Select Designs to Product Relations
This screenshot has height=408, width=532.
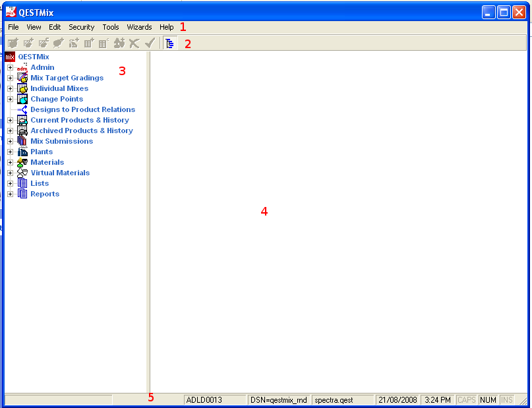tap(82, 109)
